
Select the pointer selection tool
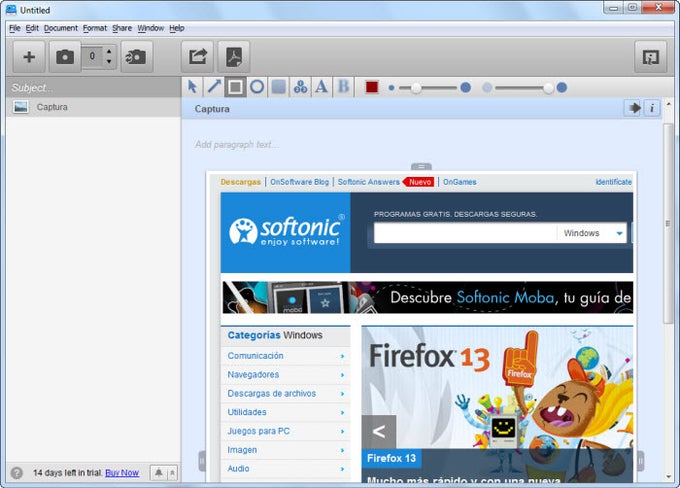pyautogui.click(x=192, y=87)
